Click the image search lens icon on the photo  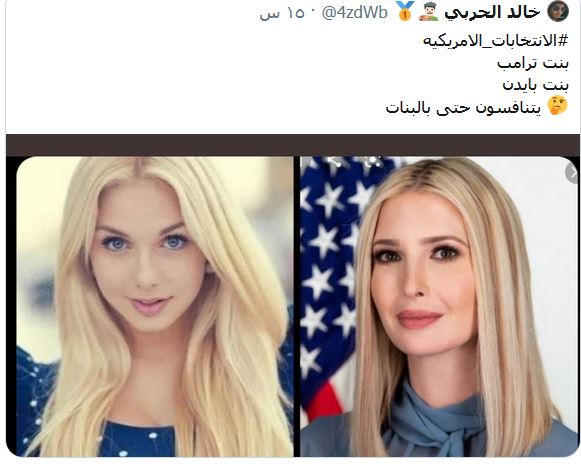pos(371,162)
